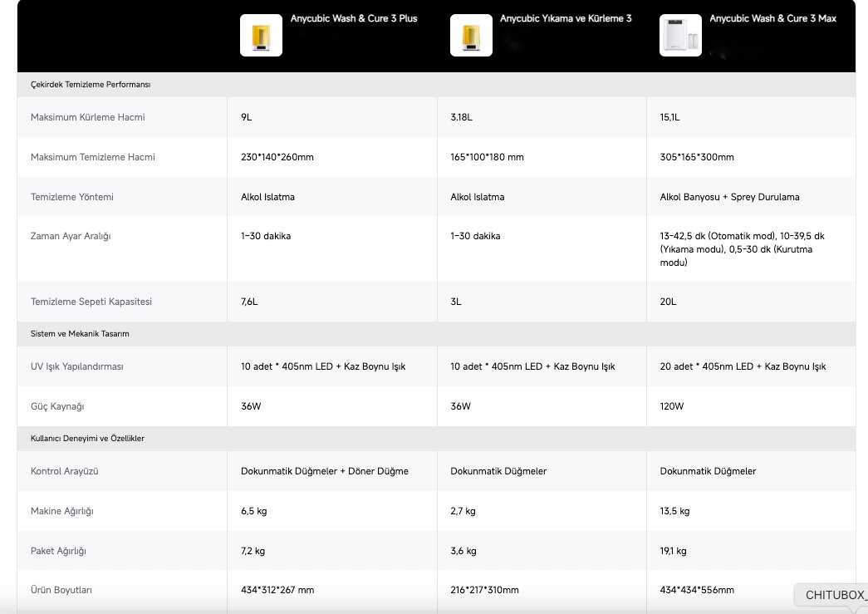
Task: Select the Maksimum Temizleme Hacmi row label
Action: [x=92, y=157]
